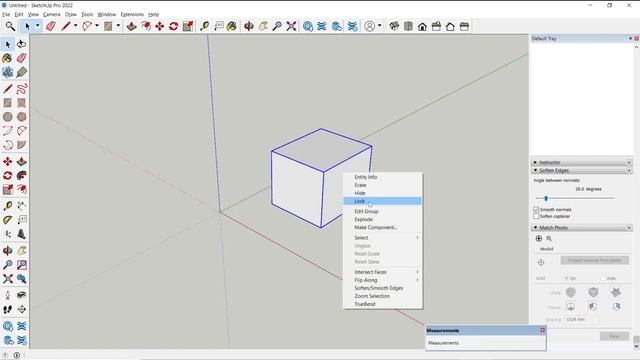Open the Select tool dropdown arrow

[x=37, y=26]
